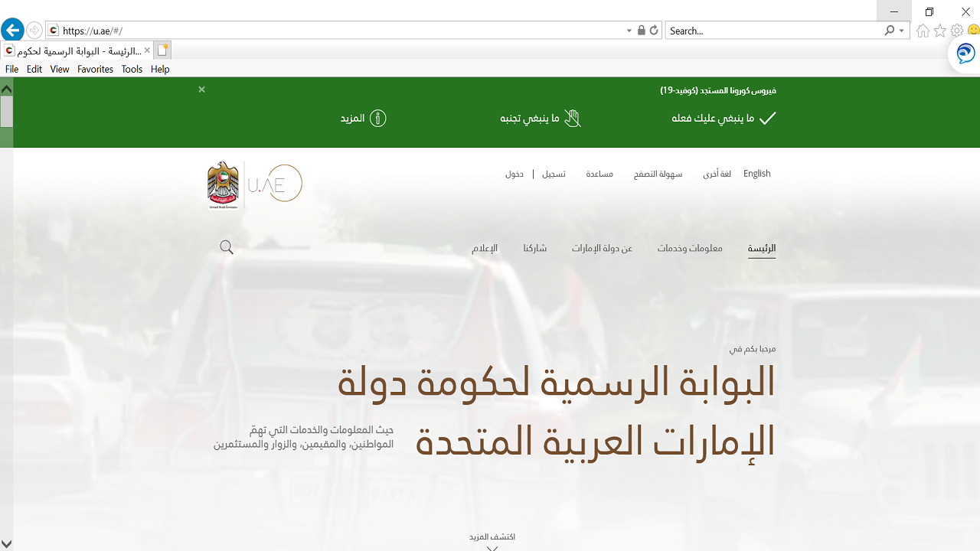Viewport: 980px width, 551px height.
Task: Click the magnifier search icon on website
Action: pyautogui.click(x=226, y=247)
